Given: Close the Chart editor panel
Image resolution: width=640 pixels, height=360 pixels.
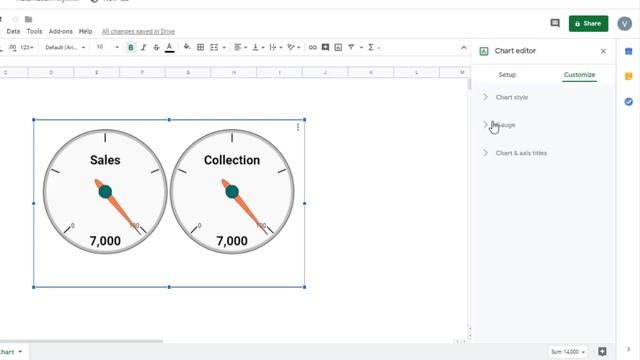Looking at the screenshot, I should (603, 51).
